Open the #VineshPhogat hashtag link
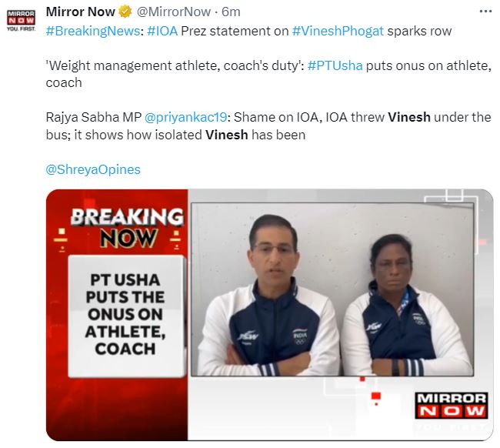500x448 pixels. (338, 31)
